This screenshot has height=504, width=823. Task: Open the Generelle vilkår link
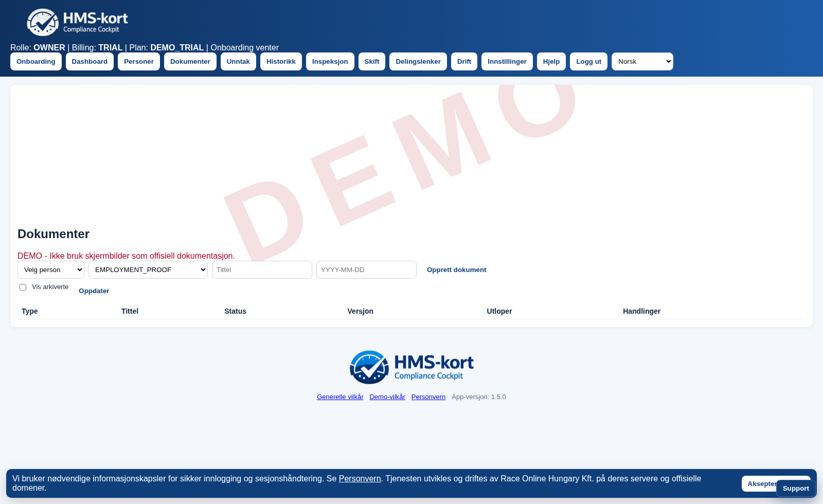click(x=340, y=397)
